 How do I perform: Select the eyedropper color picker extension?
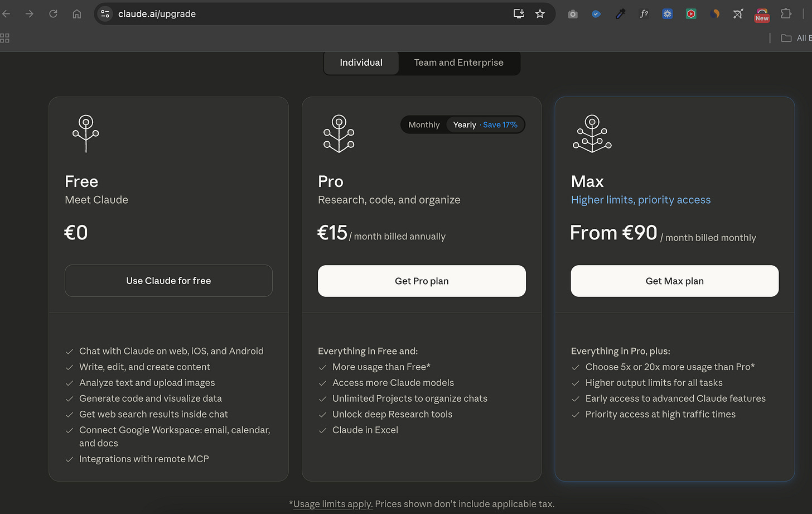pyautogui.click(x=620, y=14)
